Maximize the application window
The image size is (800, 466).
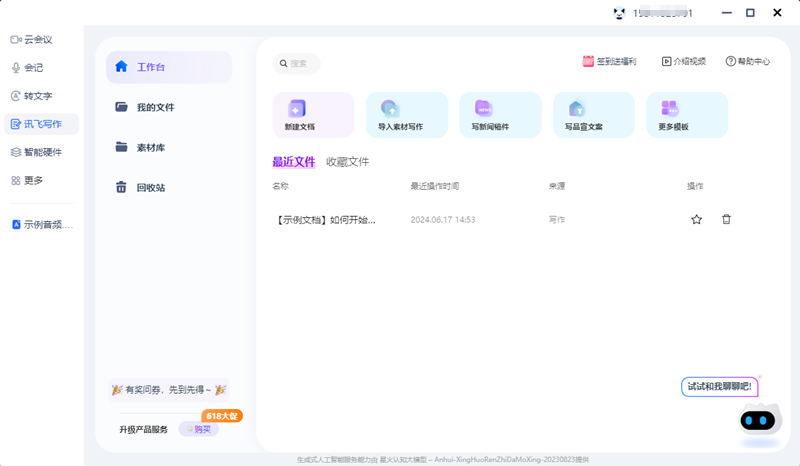750,13
